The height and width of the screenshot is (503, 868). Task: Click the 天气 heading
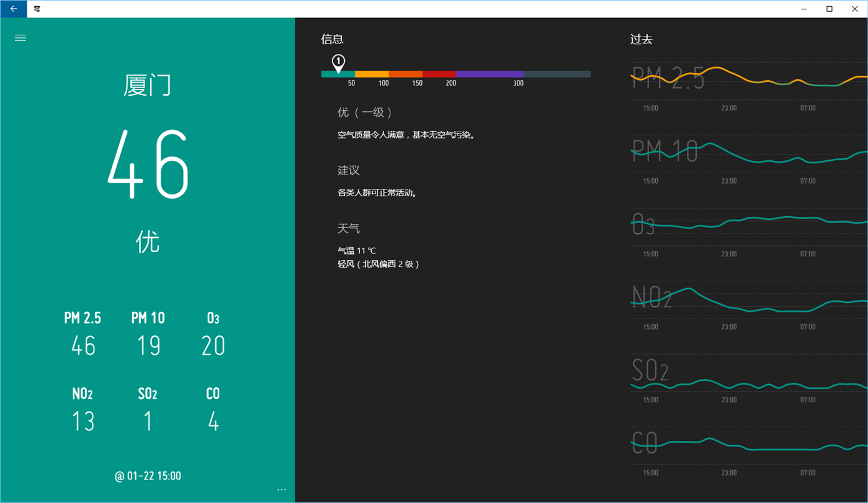tap(349, 229)
